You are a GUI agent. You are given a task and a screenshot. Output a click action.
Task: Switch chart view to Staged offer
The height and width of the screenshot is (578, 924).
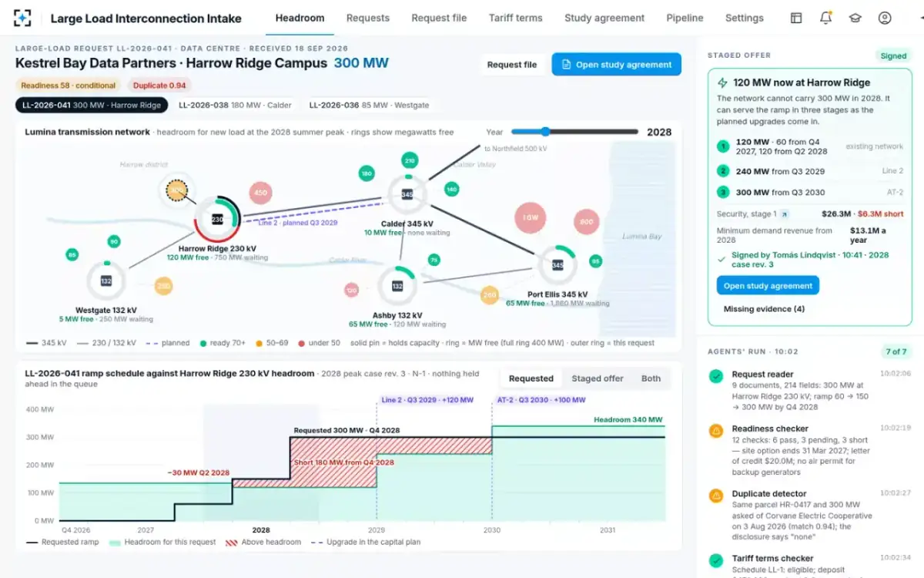click(598, 378)
